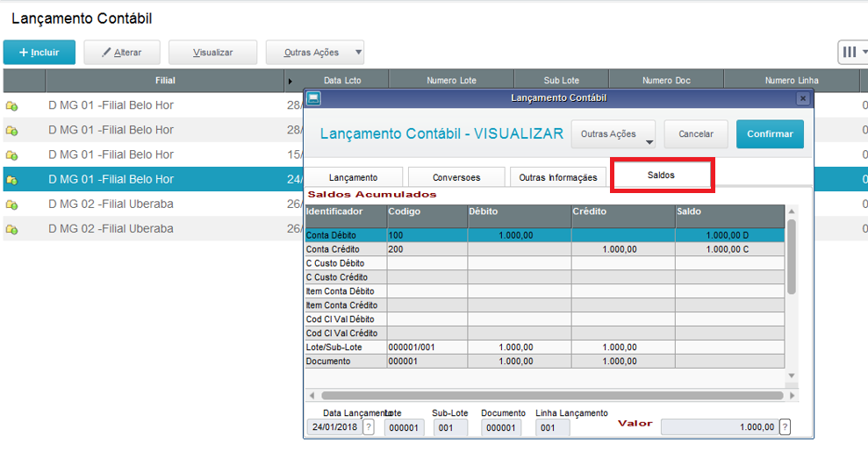The width and height of the screenshot is (868, 466).
Task: Click status icon of first Uberaba row
Action: click(12, 204)
